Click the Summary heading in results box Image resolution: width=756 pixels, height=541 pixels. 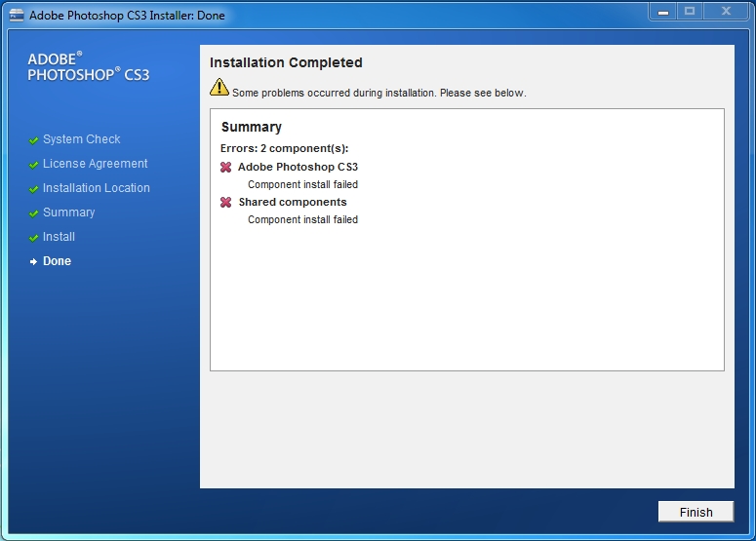tap(252, 127)
